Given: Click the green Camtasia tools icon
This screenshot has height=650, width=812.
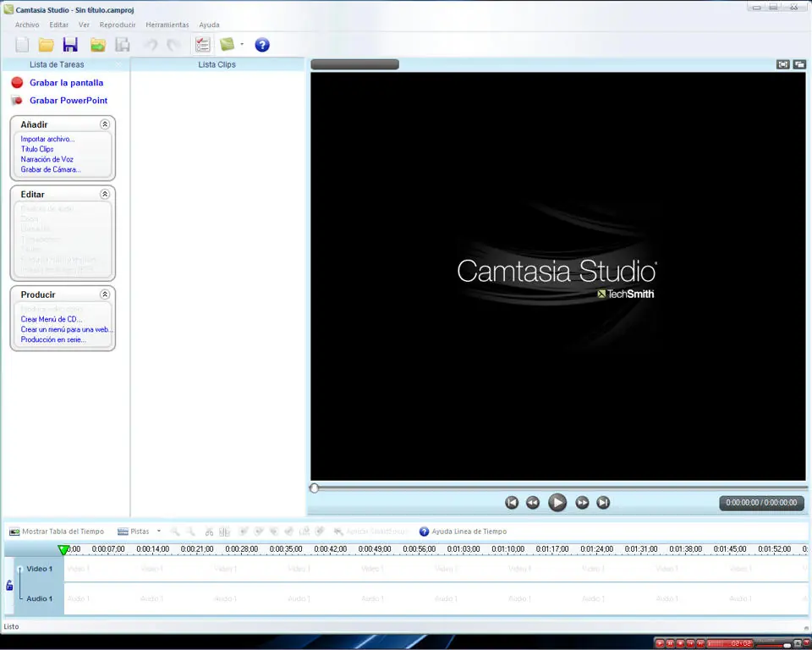Looking at the screenshot, I should pyautogui.click(x=228, y=45).
